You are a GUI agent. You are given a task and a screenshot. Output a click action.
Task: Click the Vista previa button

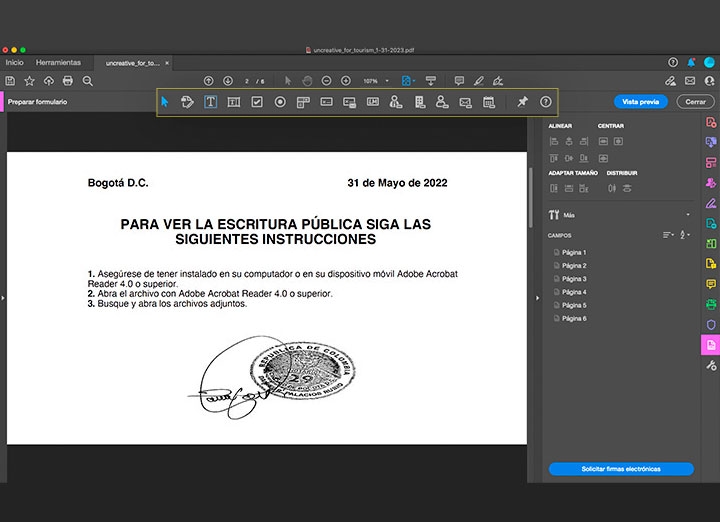[x=640, y=102]
